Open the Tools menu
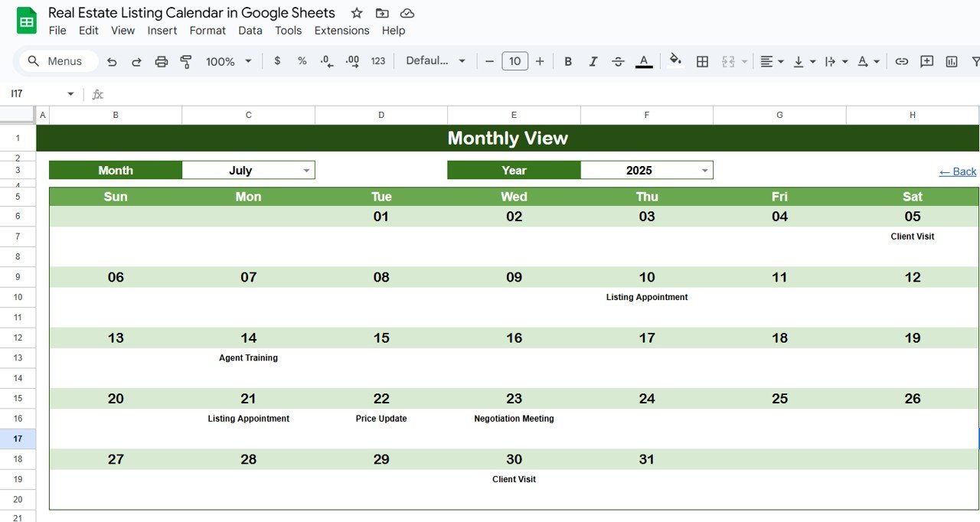 tap(289, 31)
